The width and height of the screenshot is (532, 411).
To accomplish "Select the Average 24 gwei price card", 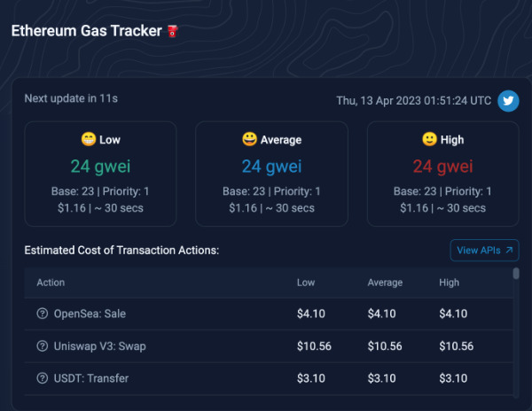I will [271, 174].
